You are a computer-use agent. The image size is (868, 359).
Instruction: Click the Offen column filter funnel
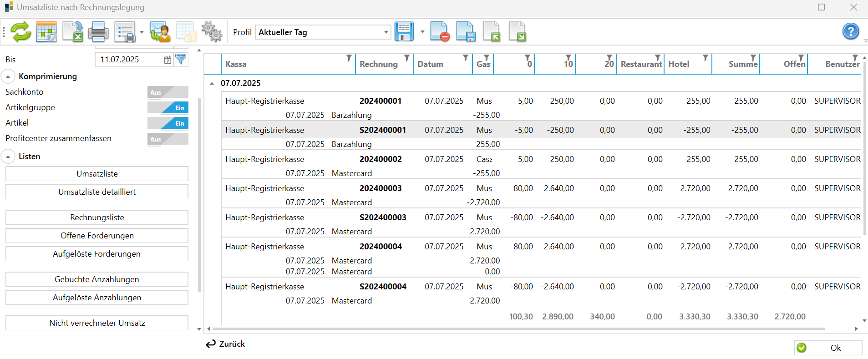pos(801,58)
